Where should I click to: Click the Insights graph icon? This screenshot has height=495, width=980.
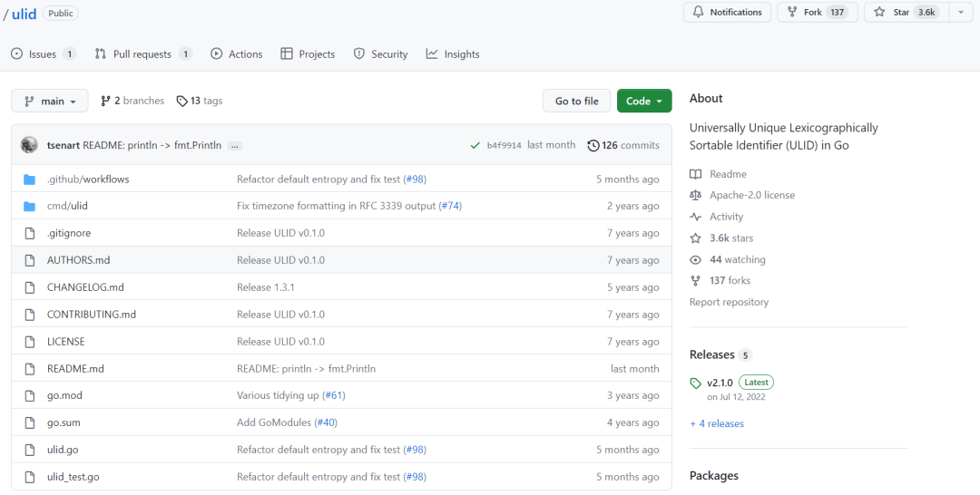432,54
